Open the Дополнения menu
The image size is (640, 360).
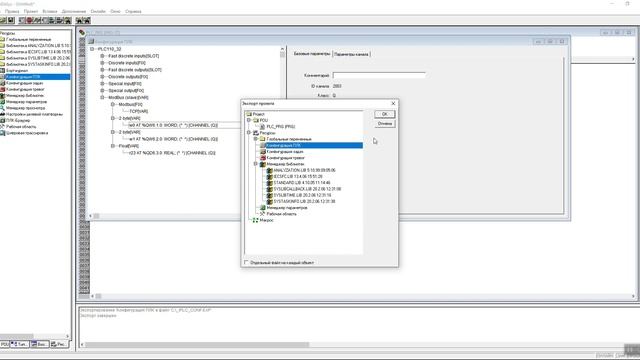(74, 11)
